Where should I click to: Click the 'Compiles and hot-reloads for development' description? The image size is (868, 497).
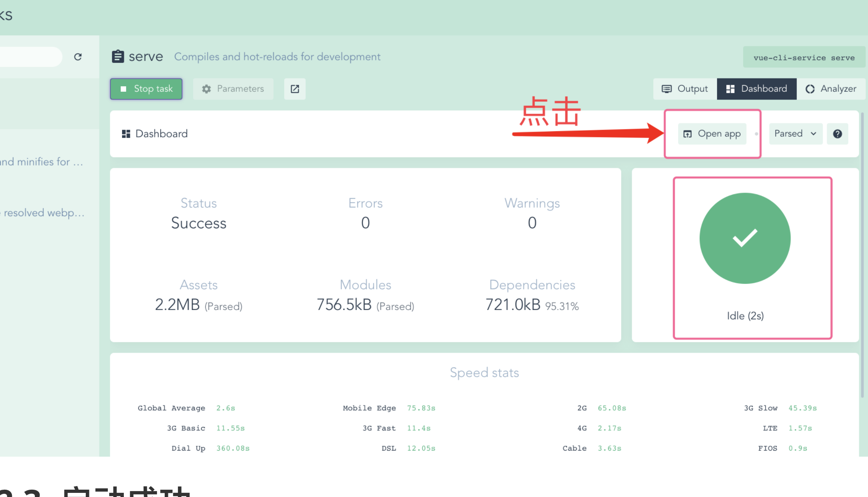tap(277, 57)
